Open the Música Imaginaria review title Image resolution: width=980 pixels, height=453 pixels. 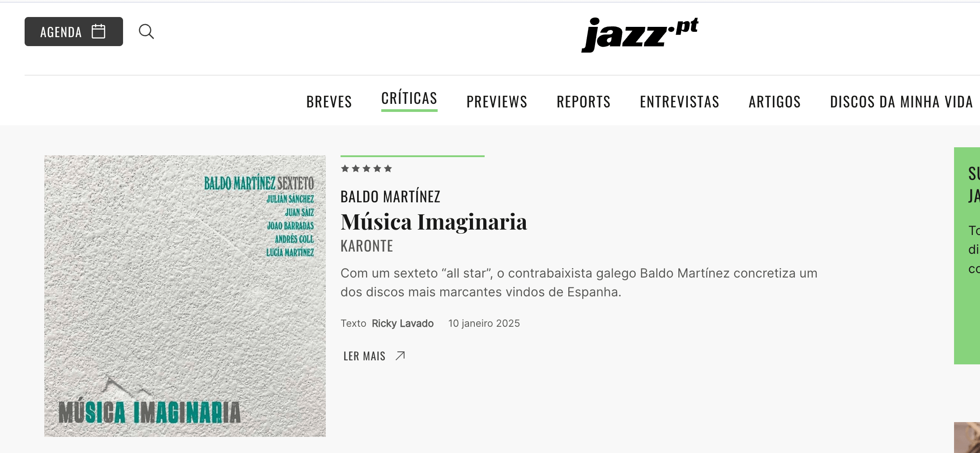point(434,222)
